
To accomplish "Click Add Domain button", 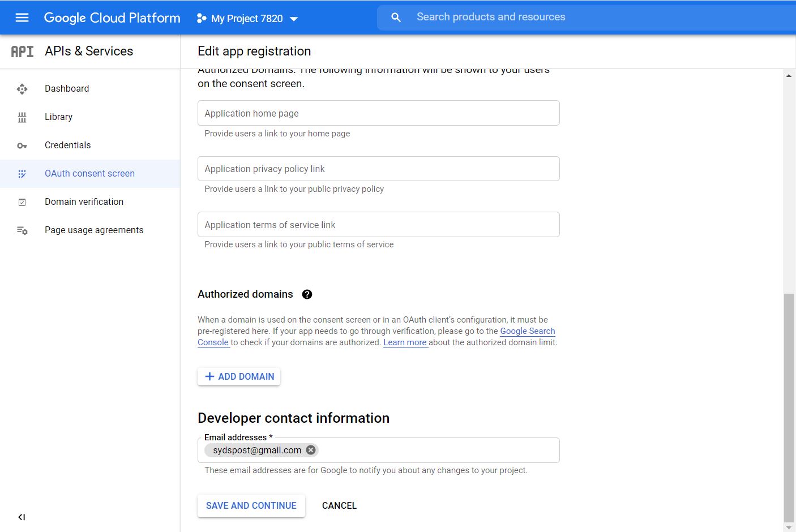I will [239, 376].
